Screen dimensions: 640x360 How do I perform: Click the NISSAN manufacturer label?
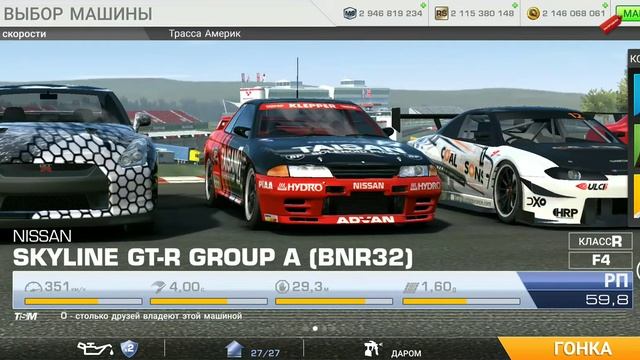[42, 236]
